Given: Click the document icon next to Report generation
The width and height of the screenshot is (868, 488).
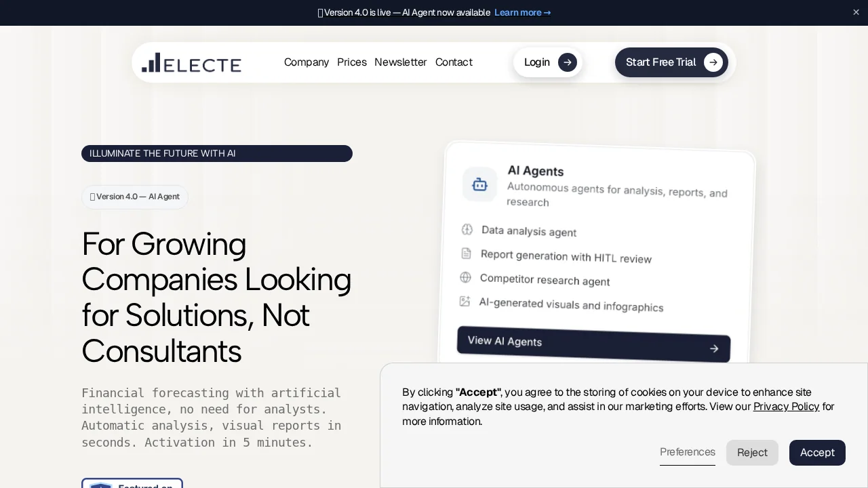Looking at the screenshot, I should point(466,253).
